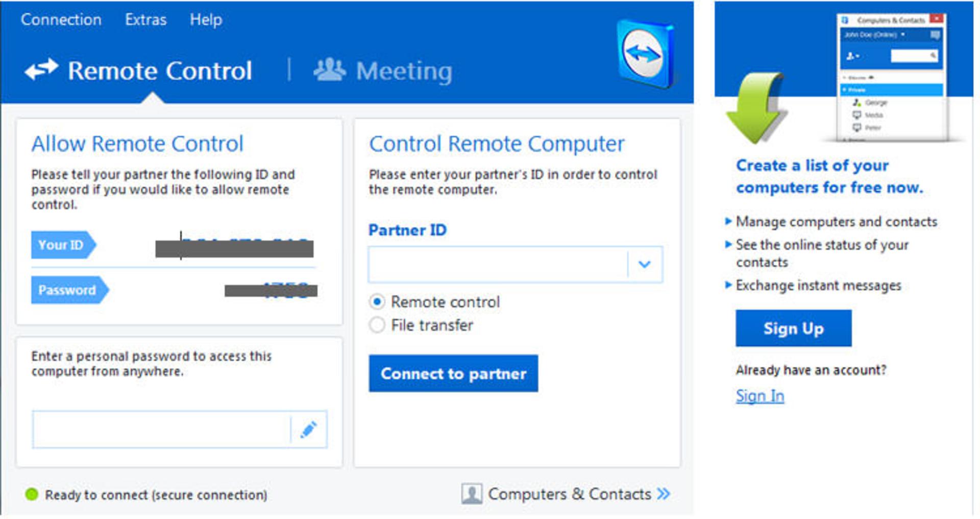The image size is (980, 519).
Task: Click the Sign In link
Action: tap(759, 396)
